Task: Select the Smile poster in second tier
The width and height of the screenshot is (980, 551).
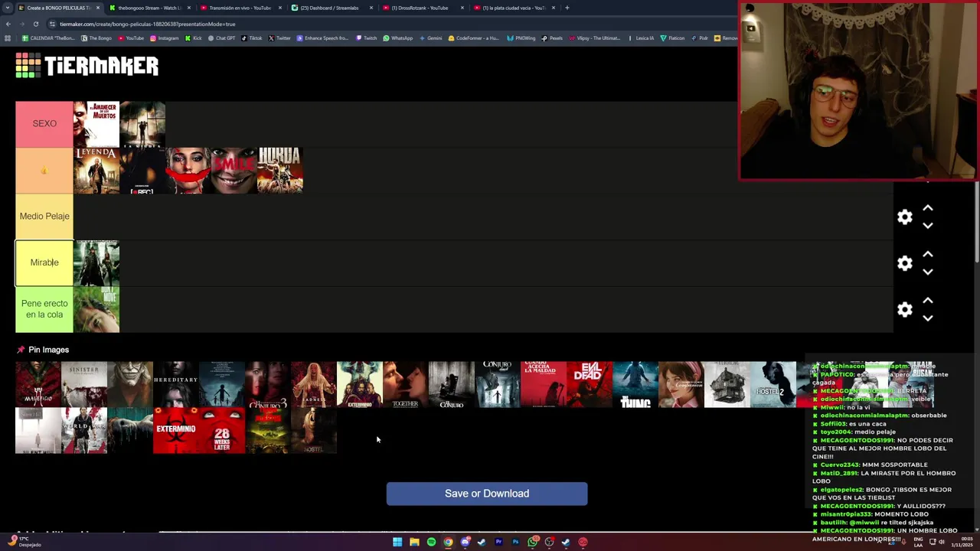Action: (x=234, y=171)
